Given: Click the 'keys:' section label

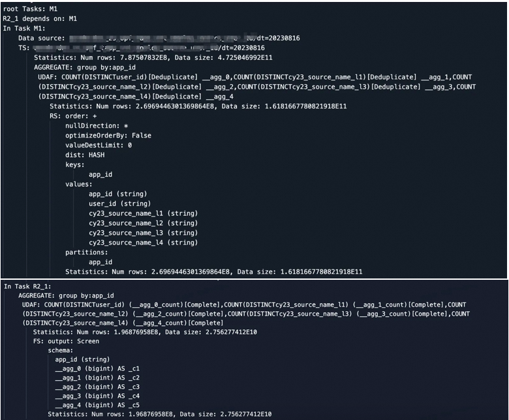Looking at the screenshot, I should pos(74,165).
